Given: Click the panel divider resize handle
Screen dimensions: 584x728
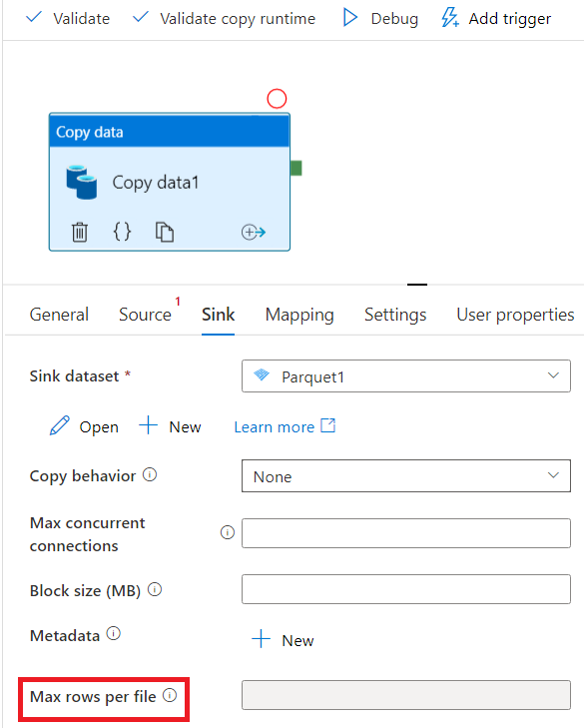Looking at the screenshot, I should pos(417,285).
